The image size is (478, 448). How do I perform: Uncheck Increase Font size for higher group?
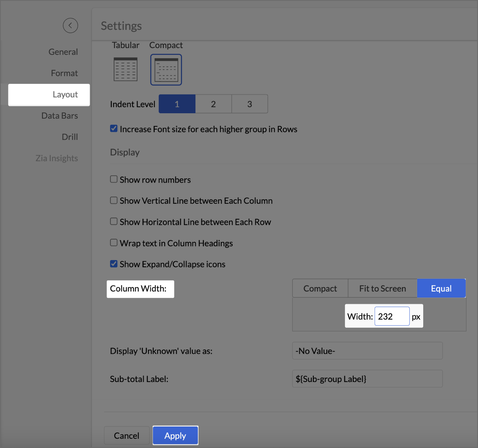[114, 129]
